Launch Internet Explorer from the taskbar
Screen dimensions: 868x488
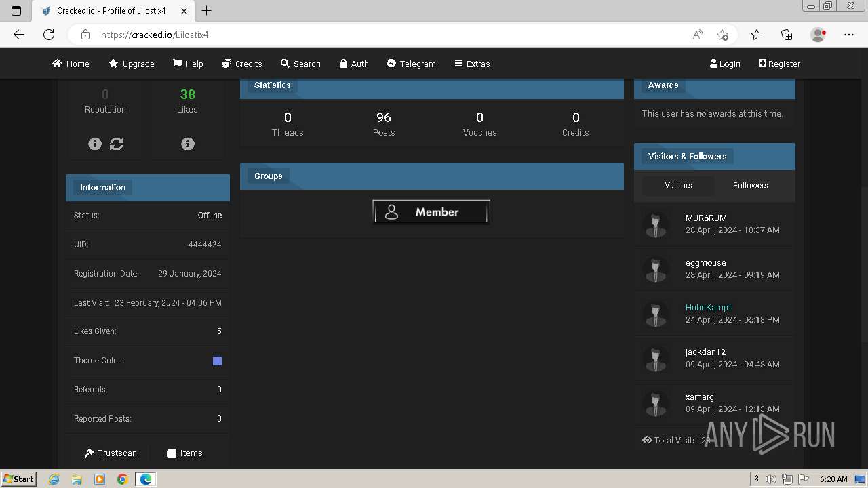(54, 479)
